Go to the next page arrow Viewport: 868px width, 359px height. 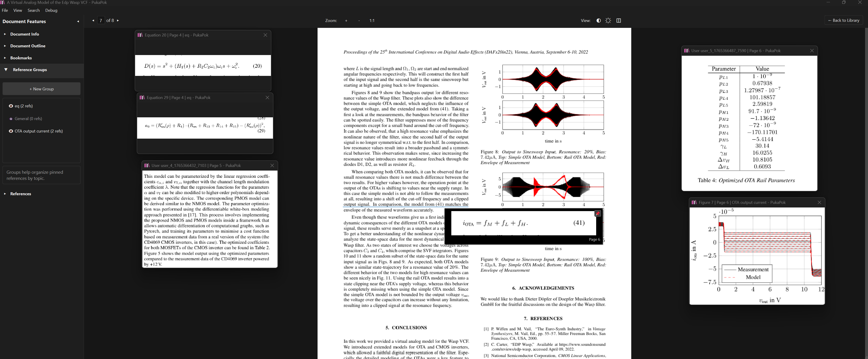(x=118, y=21)
